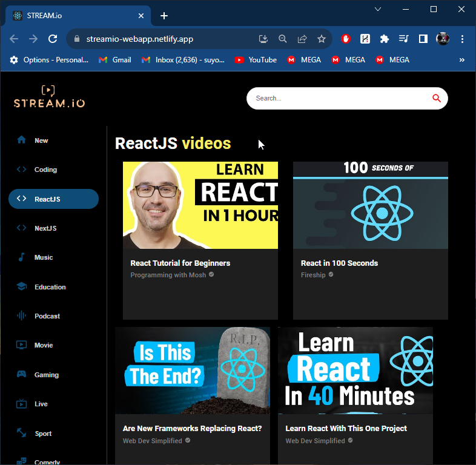This screenshot has height=465, width=476.
Task: Open the Gaming category
Action: pos(47,375)
